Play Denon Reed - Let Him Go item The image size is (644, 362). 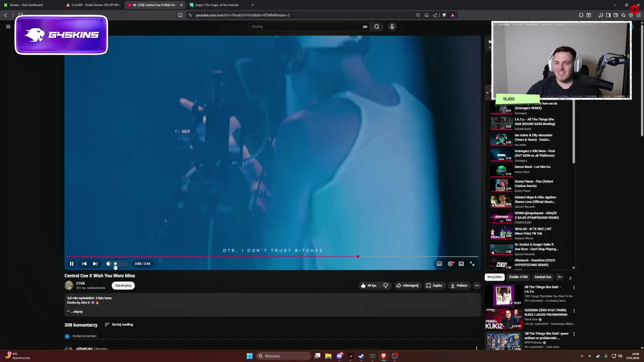(x=531, y=171)
